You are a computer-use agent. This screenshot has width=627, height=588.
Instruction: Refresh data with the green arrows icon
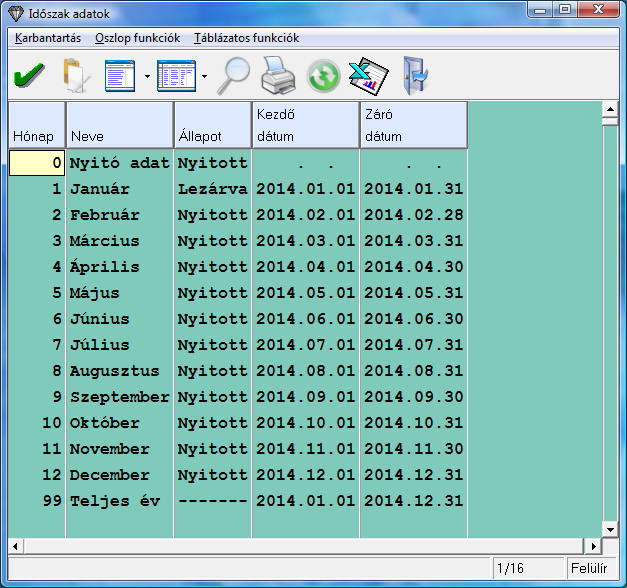click(322, 76)
